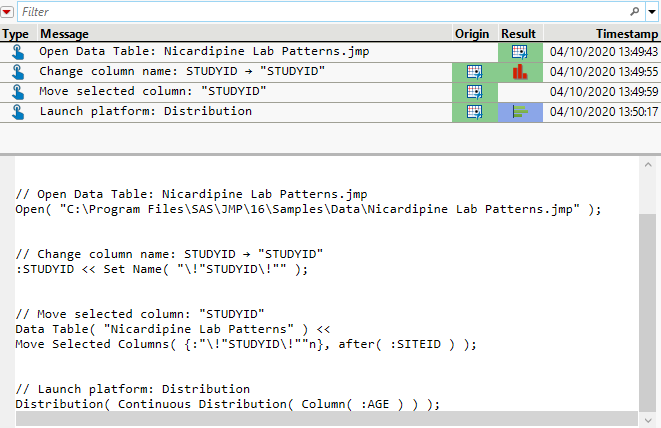Open the filter options dropdown arrow
The image size is (661, 428).
point(651,12)
